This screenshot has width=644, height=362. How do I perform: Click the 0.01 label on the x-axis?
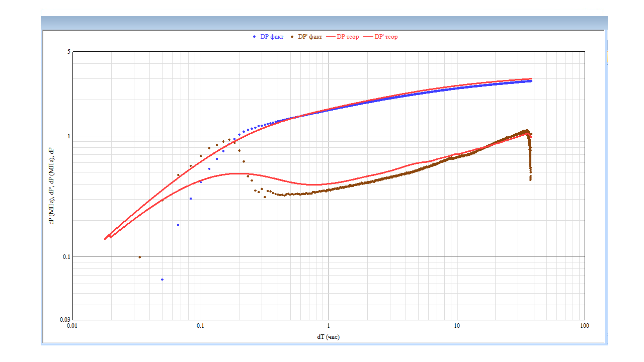[x=72, y=326]
